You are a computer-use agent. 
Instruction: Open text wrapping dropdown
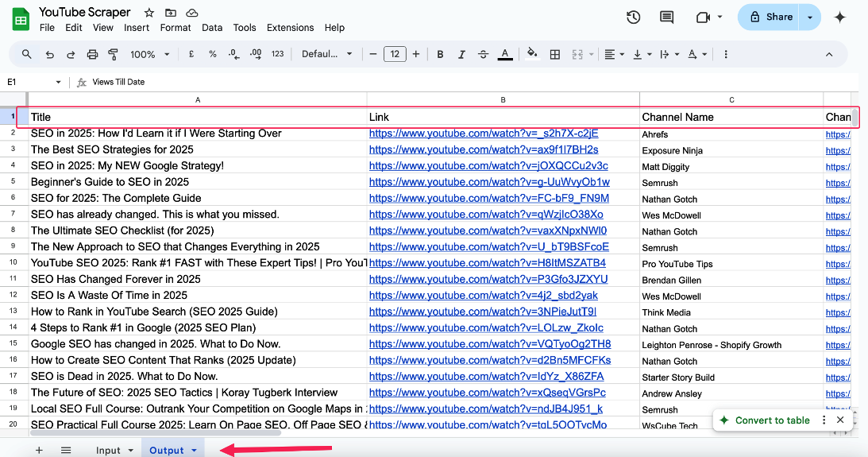pos(669,54)
